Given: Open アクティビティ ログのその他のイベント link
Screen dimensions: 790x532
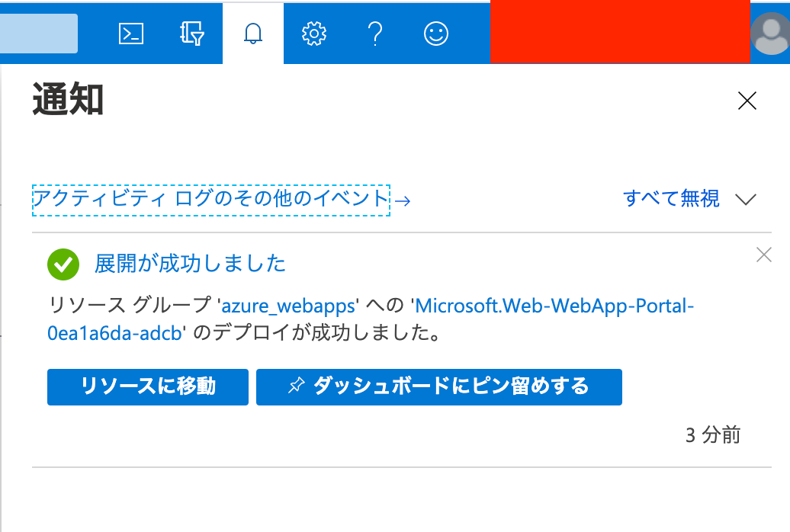Looking at the screenshot, I should point(211,200).
